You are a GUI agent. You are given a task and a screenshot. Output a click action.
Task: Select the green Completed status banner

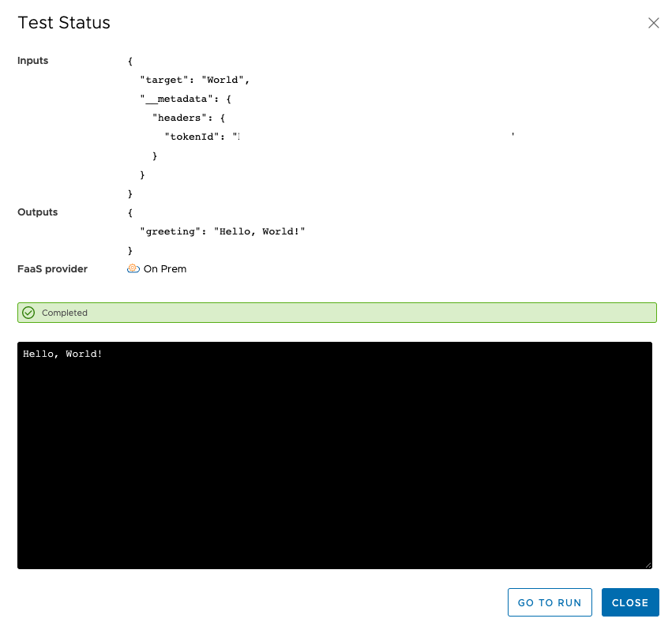[336, 313]
